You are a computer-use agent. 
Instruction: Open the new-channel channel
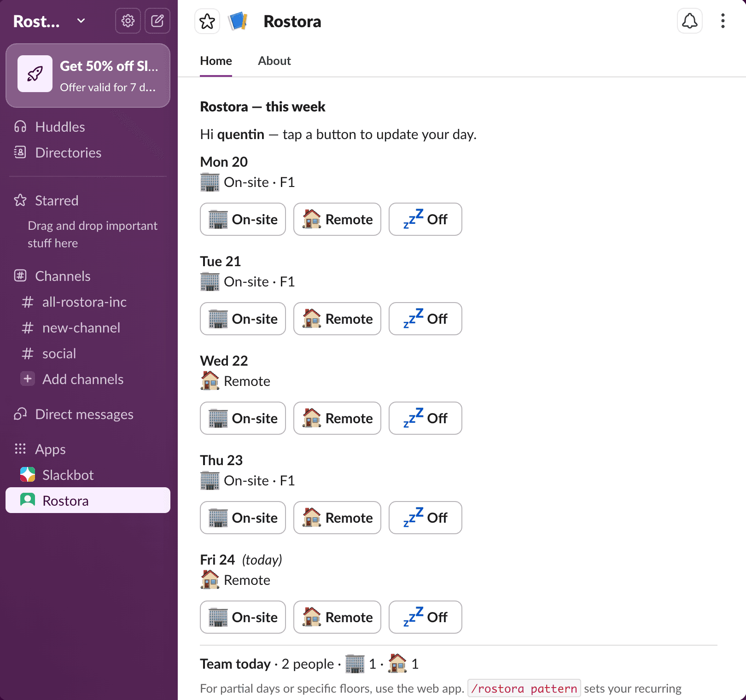click(88, 327)
